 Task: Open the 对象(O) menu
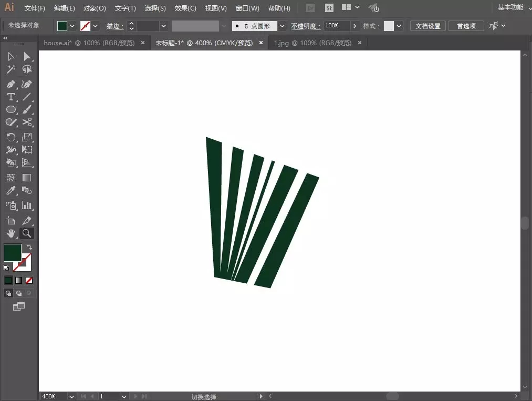pos(95,8)
